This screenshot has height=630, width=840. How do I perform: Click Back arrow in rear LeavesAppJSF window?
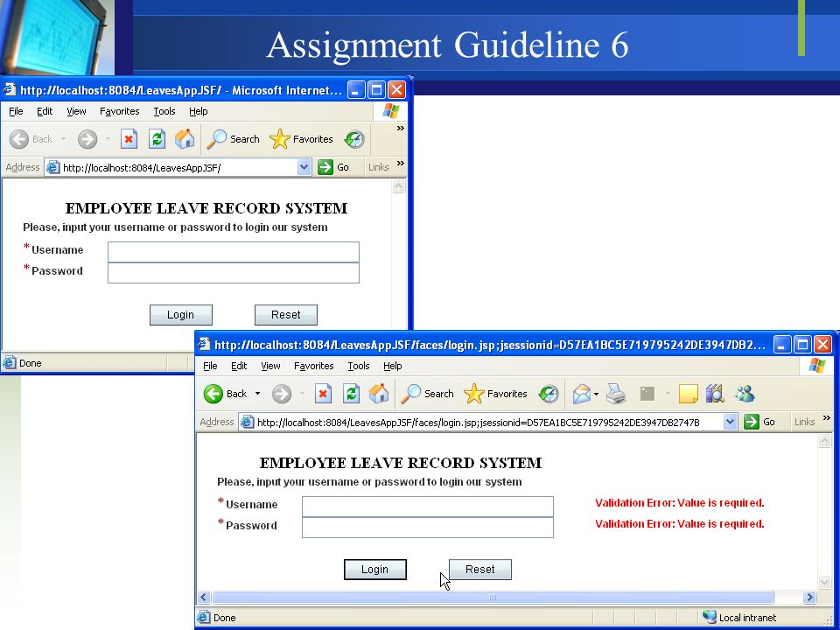coord(19,139)
